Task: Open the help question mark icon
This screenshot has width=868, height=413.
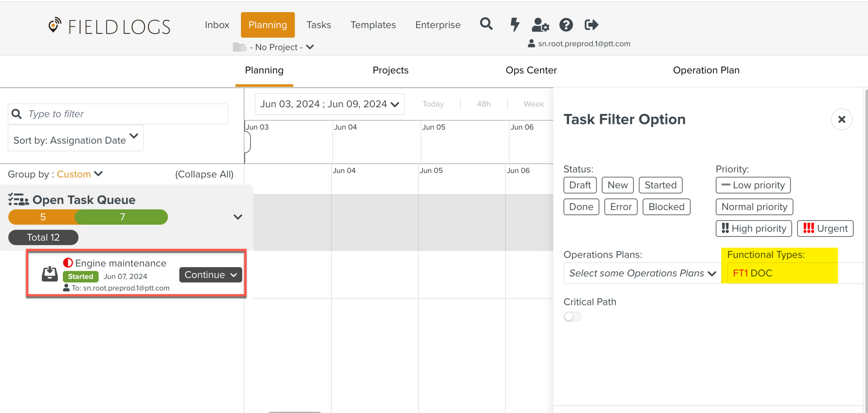Action: [x=566, y=25]
